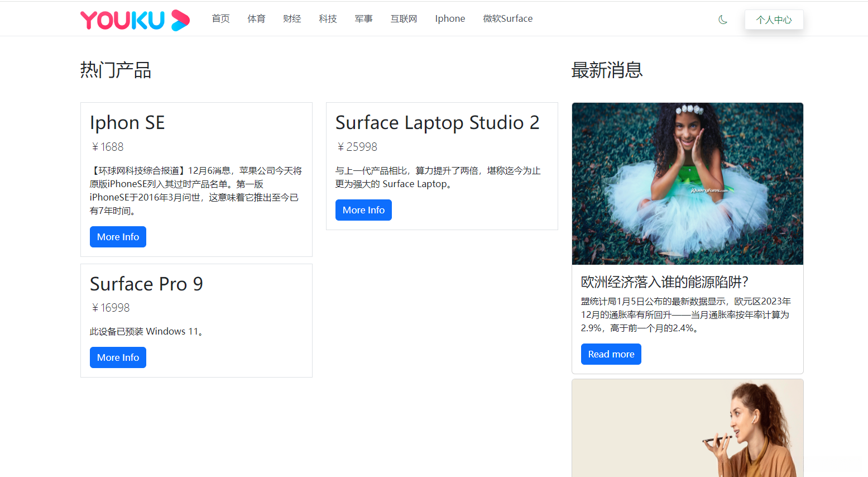Click the 欧洲经济落入谁的能源陷阱? headline
The width and height of the screenshot is (868, 477).
(x=665, y=282)
